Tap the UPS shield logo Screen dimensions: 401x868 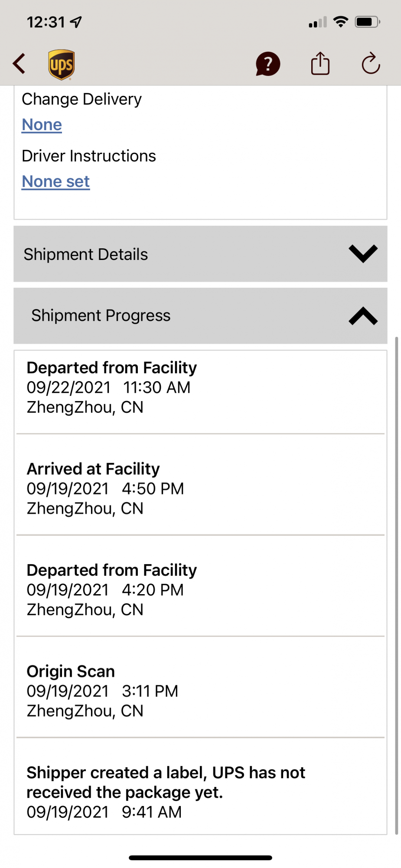[x=61, y=65]
